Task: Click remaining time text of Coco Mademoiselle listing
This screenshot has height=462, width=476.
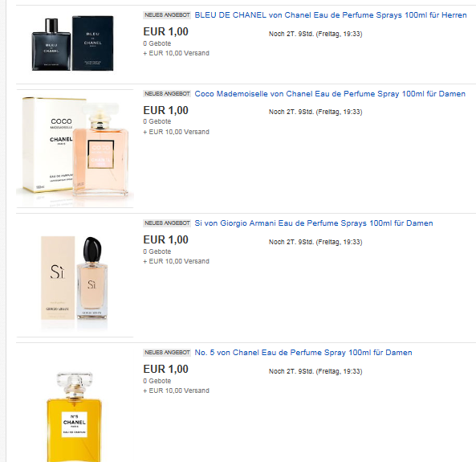Action: [315, 112]
